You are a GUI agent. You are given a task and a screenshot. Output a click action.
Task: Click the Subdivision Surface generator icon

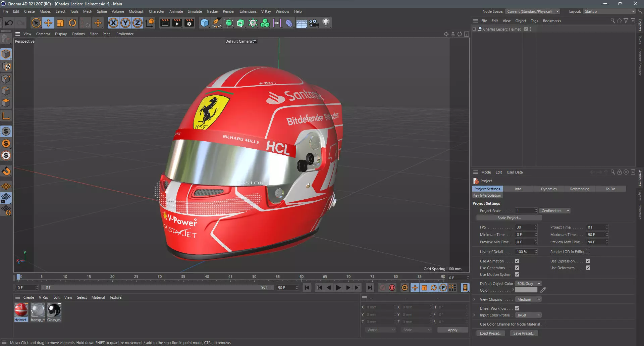coord(229,23)
